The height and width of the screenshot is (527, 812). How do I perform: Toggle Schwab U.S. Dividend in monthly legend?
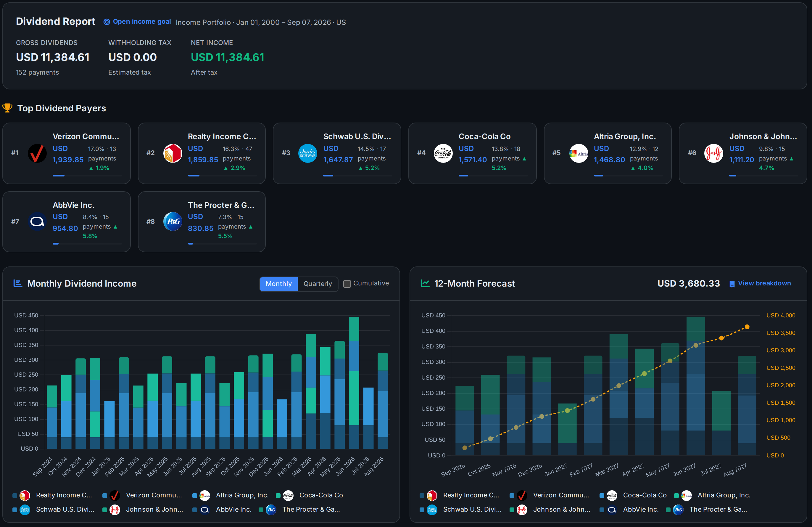coord(53,509)
